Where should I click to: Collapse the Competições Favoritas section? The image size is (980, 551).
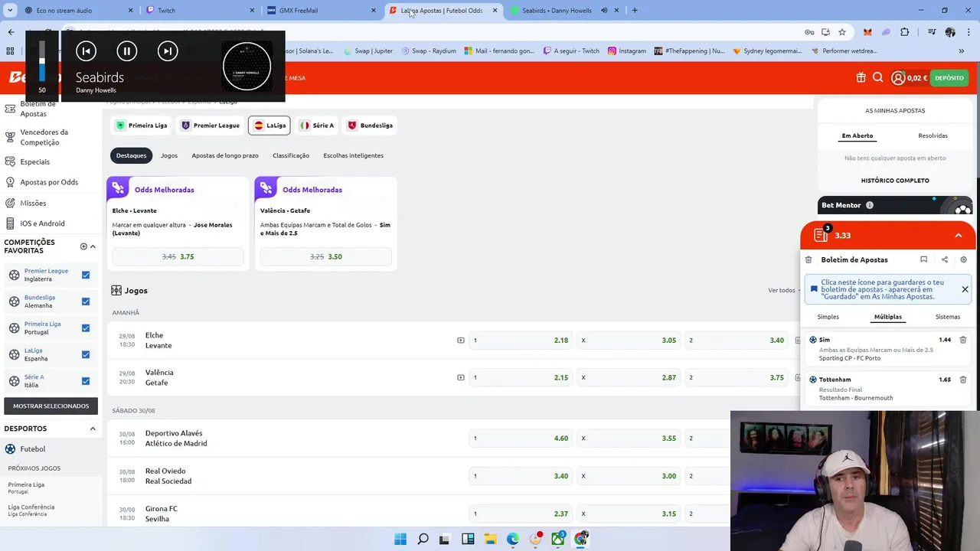[x=93, y=246]
